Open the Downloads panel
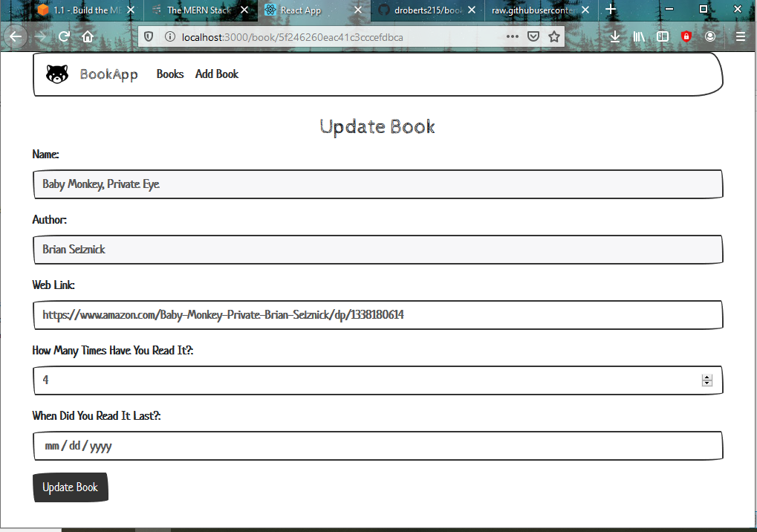The image size is (757, 532). 614,36
